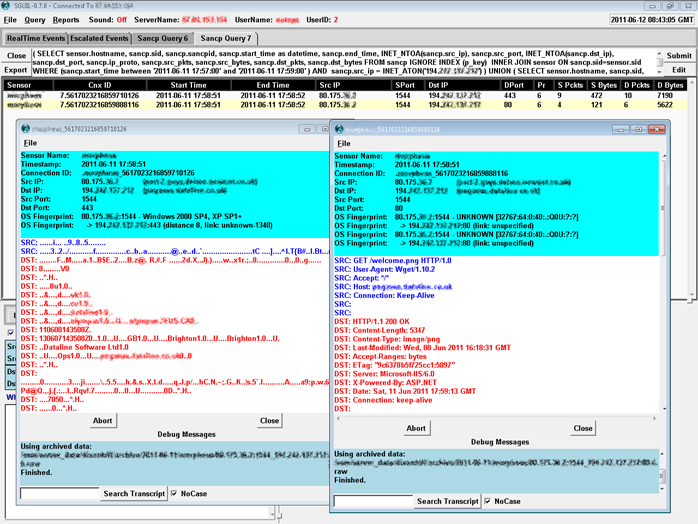Image resolution: width=698 pixels, height=524 pixels.
Task: Open the Query menu in the main menu bar
Action: coord(35,19)
